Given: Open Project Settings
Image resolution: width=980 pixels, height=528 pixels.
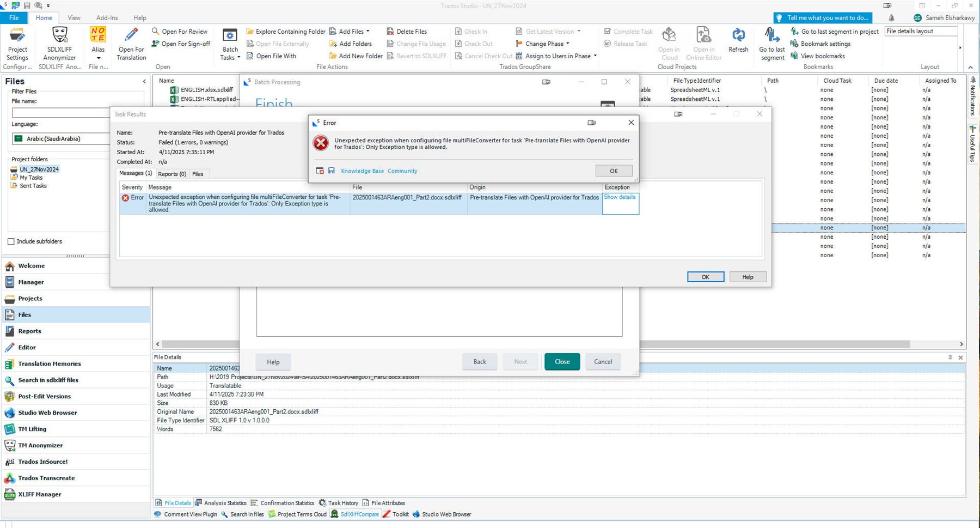Looking at the screenshot, I should tap(17, 44).
